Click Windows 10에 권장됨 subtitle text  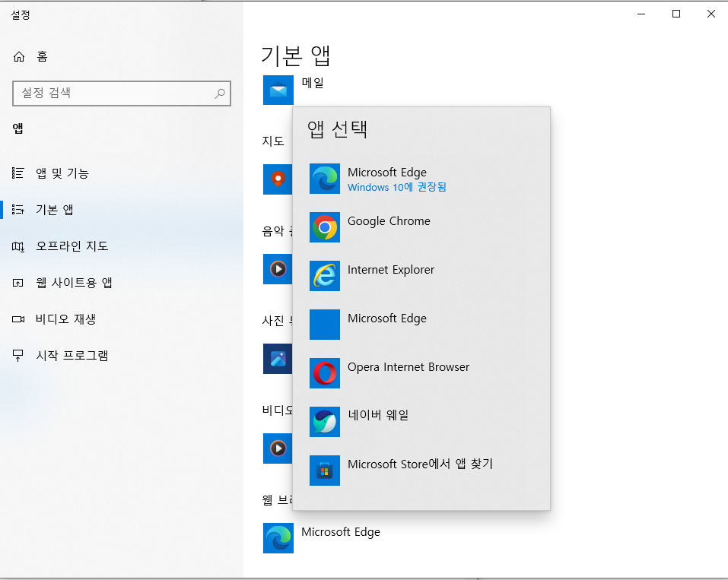(x=397, y=187)
